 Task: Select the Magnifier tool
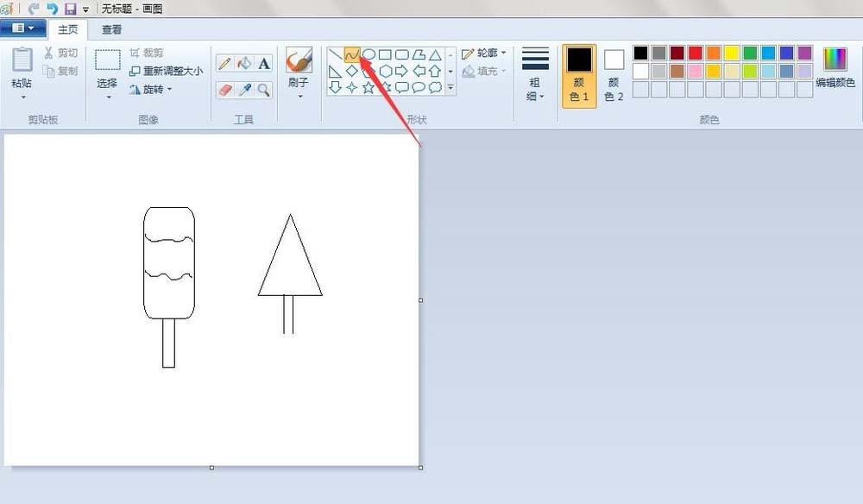(264, 89)
